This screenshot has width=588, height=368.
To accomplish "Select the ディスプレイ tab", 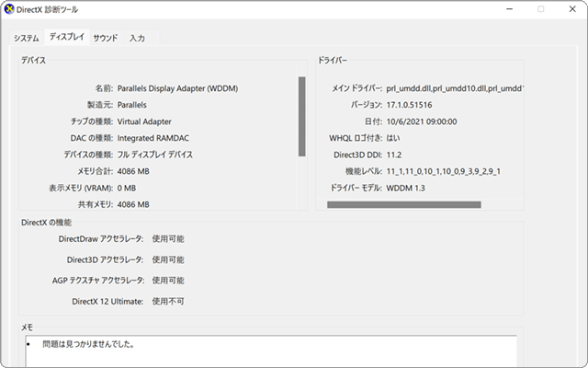I will [x=67, y=37].
